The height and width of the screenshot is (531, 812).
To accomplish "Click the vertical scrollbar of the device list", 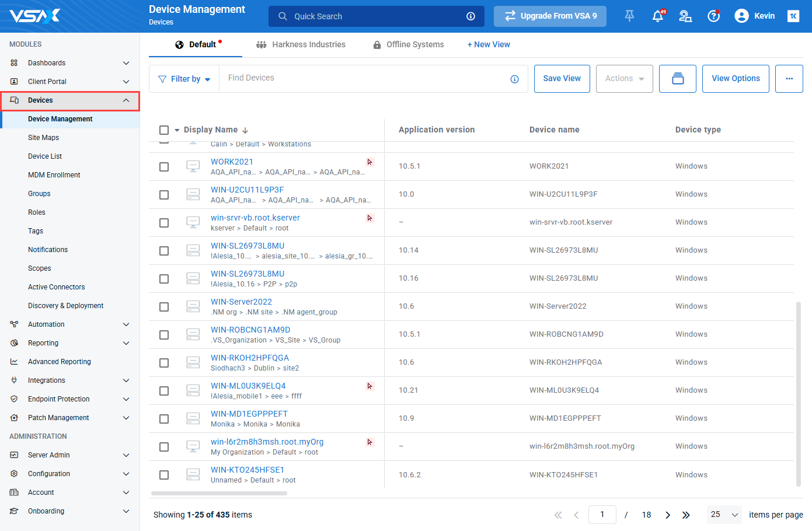I will pos(798,394).
